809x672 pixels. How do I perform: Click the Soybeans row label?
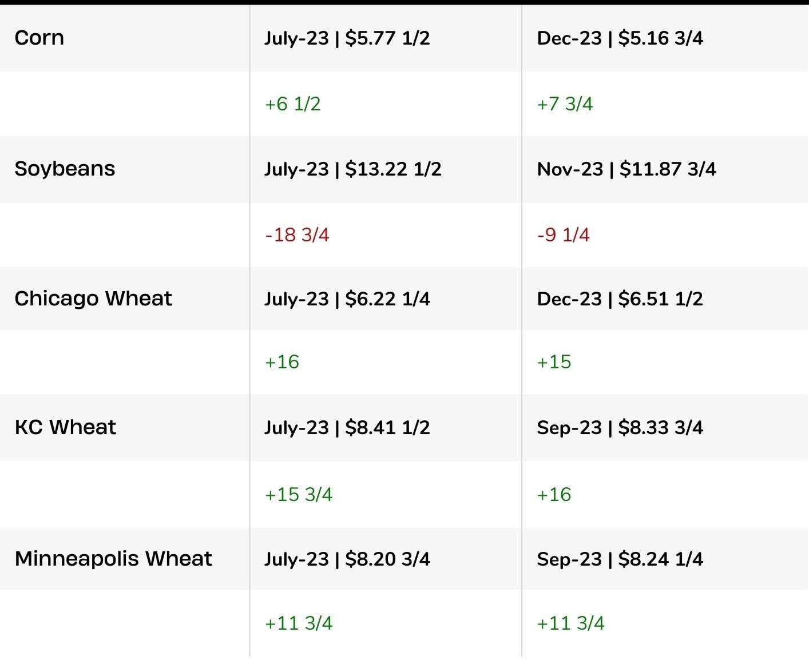coord(65,169)
